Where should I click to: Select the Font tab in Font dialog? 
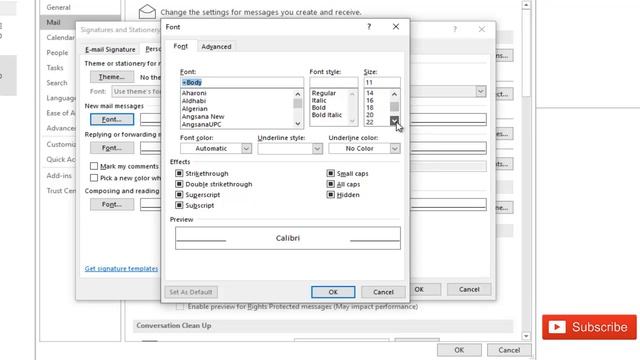[180, 46]
